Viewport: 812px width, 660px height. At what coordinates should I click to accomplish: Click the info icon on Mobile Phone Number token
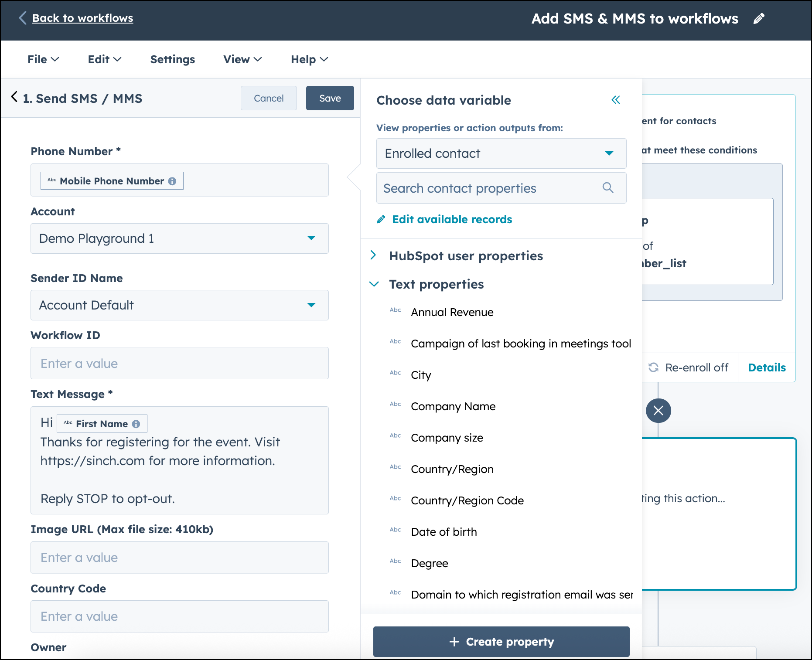click(x=173, y=180)
